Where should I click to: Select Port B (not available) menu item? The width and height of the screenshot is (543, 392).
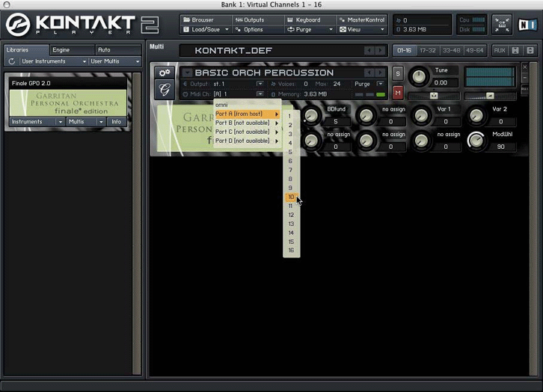tap(247, 123)
